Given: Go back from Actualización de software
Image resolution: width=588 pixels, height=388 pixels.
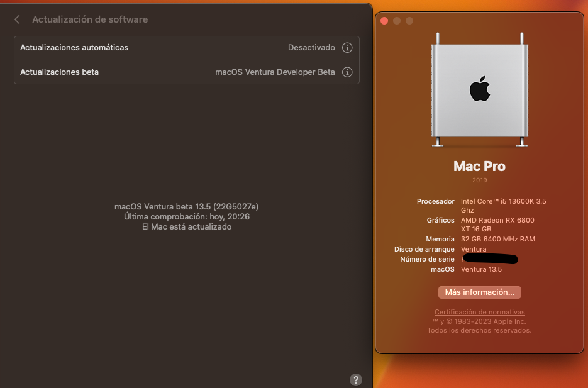Looking at the screenshot, I should tap(17, 19).
